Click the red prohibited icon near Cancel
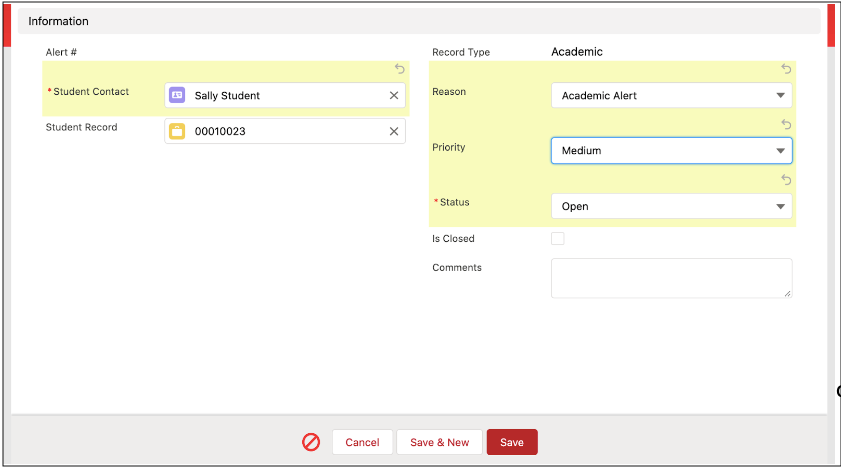Image resolution: width=841 pixels, height=467 pixels. pyautogui.click(x=311, y=442)
